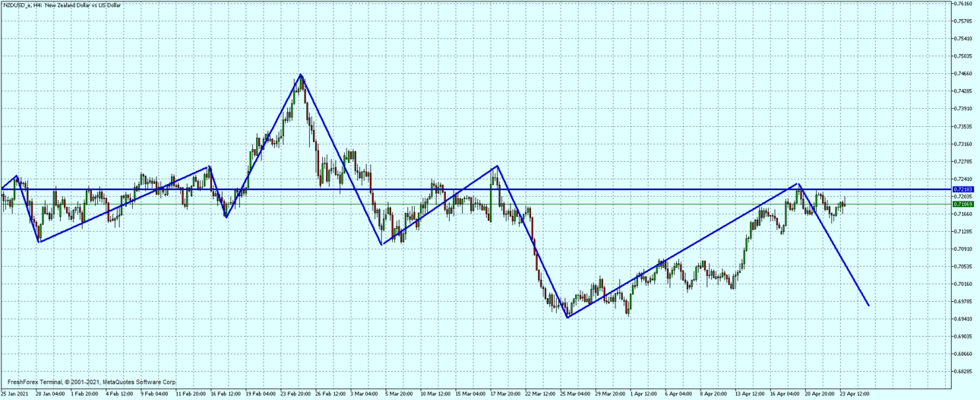Click the 6 Apr 04:00 time label
The width and height of the screenshot is (980, 400).
680,395
